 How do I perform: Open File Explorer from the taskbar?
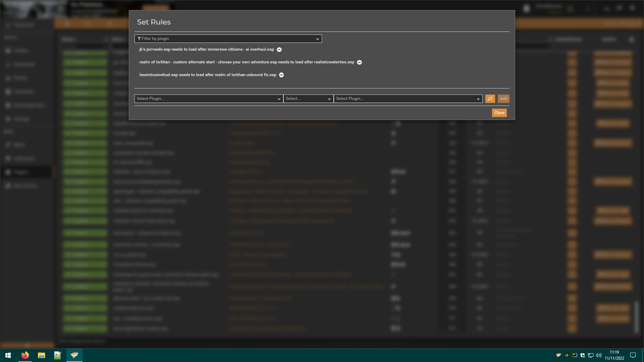tap(41, 355)
